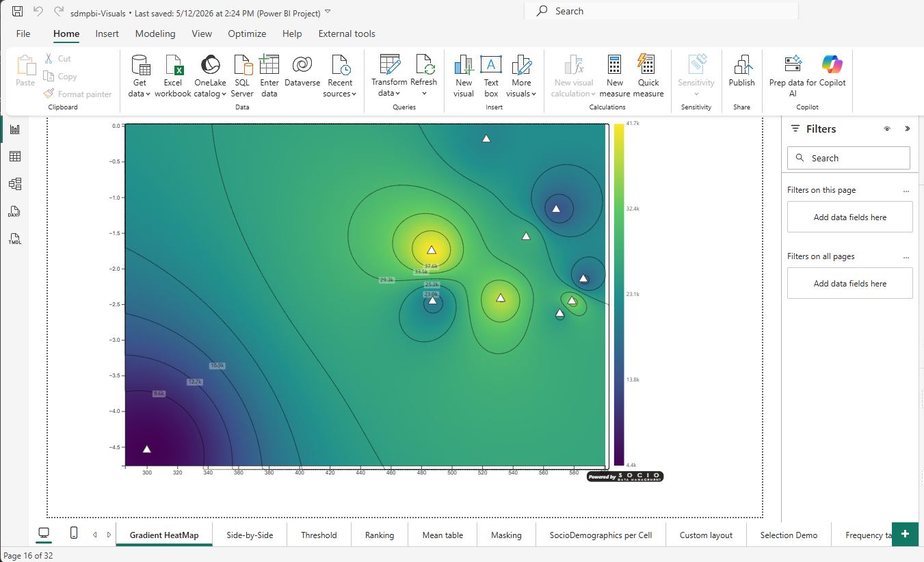Select the Custom layout page tab
The width and height of the screenshot is (924, 562).
point(706,535)
